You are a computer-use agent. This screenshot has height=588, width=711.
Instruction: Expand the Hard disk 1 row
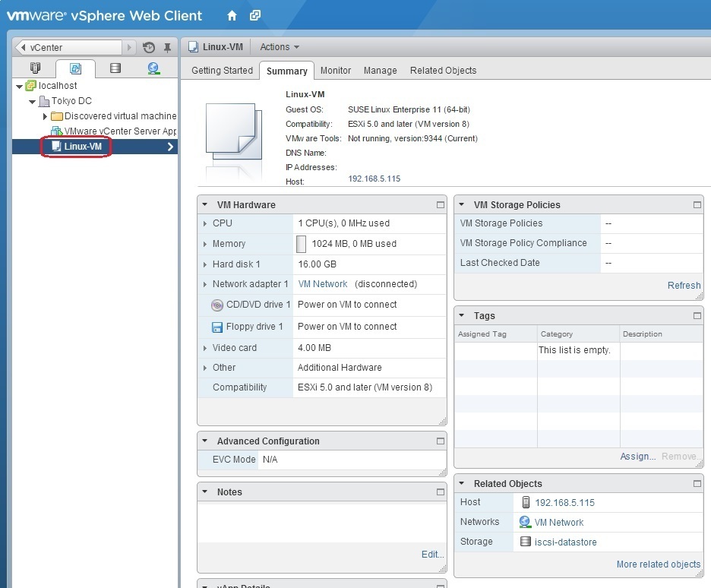[x=205, y=264]
